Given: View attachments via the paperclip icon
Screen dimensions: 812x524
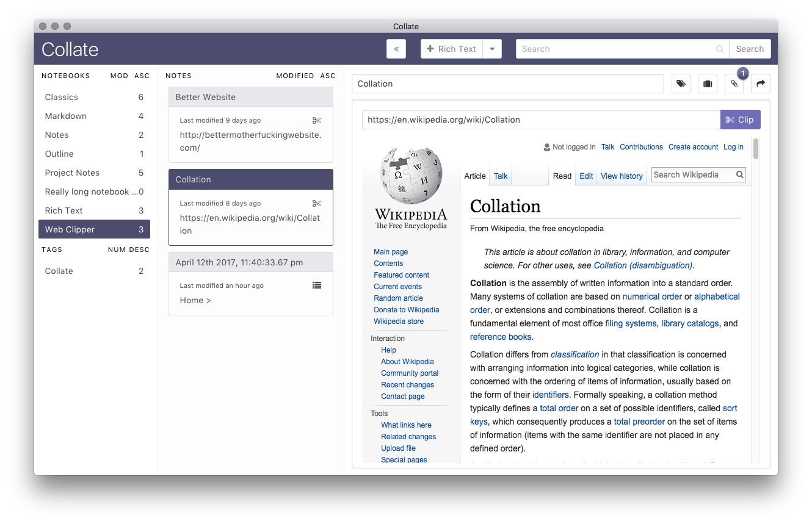Looking at the screenshot, I should [734, 84].
